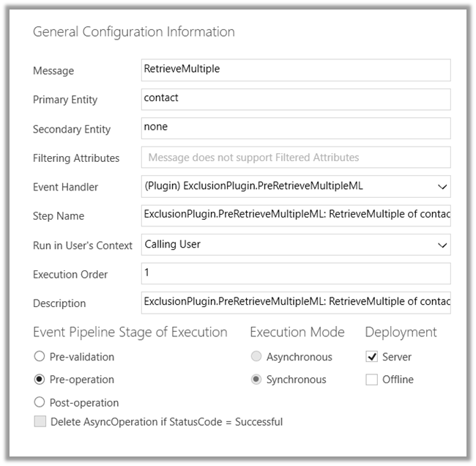Screen dimensions: 476x466
Task: Click the Calling User combo box value
Action: 173,245
